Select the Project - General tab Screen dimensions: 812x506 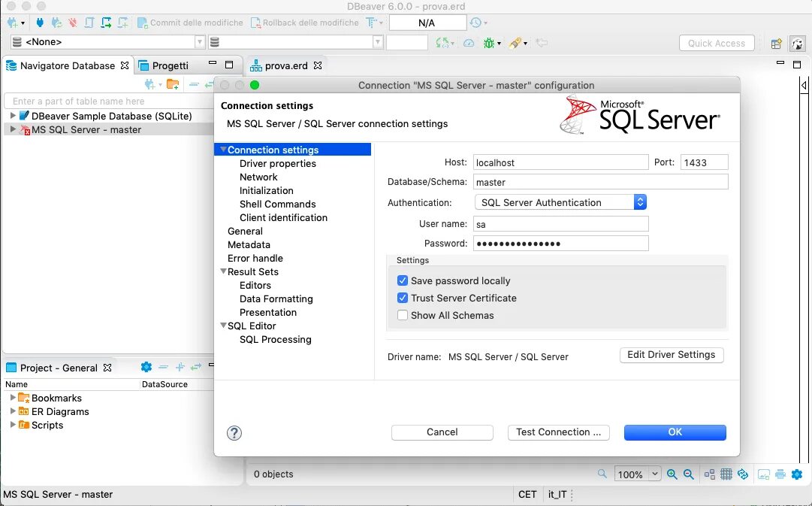(x=58, y=368)
